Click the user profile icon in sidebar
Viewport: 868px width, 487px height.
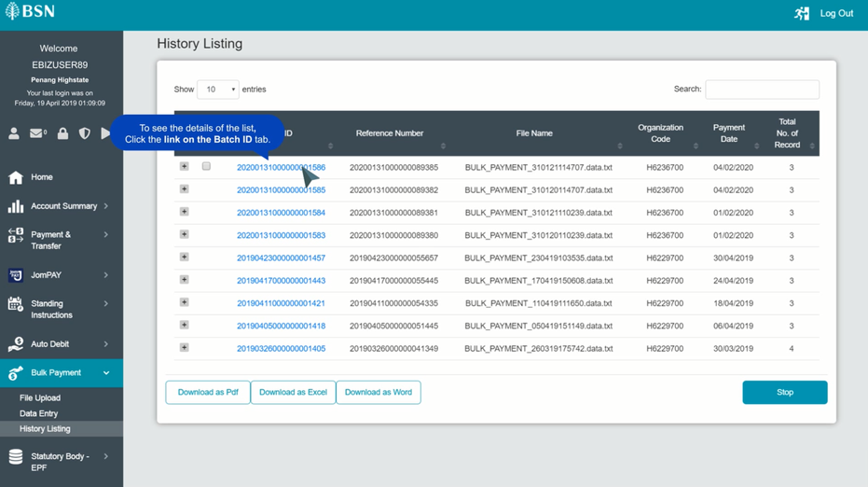point(14,133)
